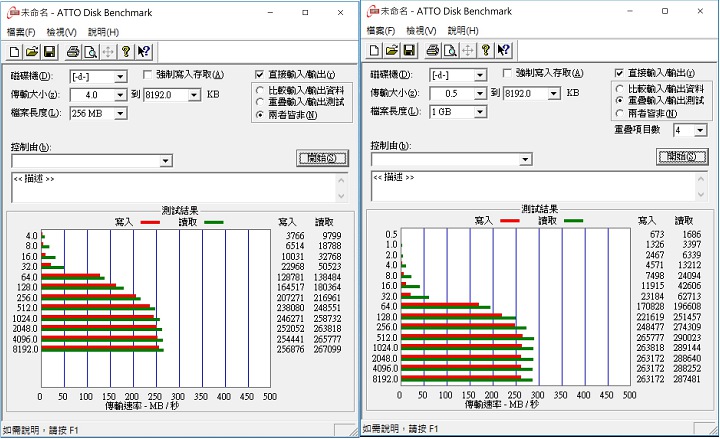Toggle 直接輸入/輸出 checkbox in left window

pyautogui.click(x=259, y=74)
